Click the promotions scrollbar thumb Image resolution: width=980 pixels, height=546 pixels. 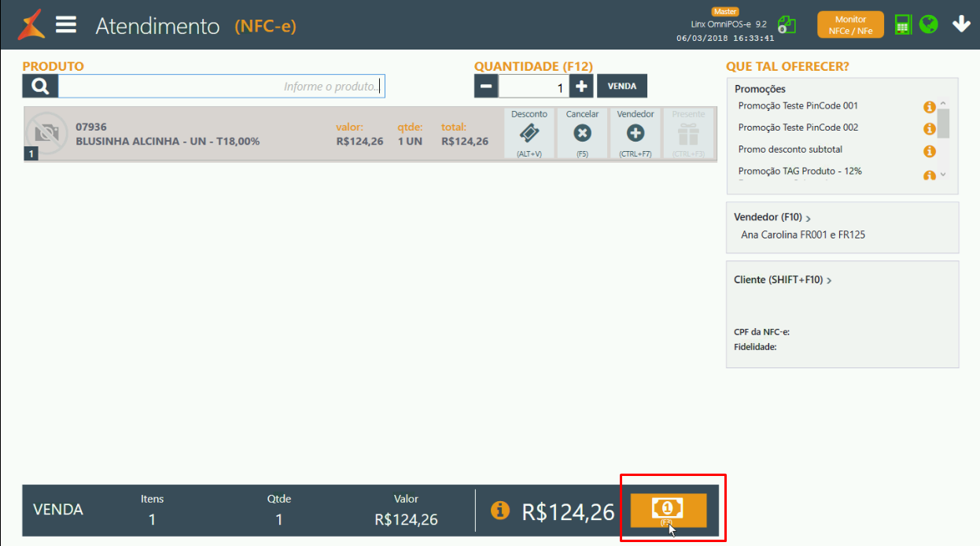click(943, 123)
